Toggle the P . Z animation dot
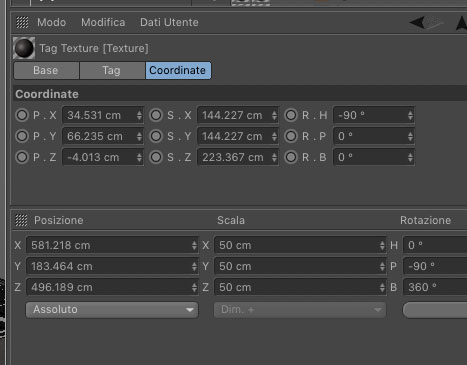This screenshot has width=467, height=365. click(22, 157)
